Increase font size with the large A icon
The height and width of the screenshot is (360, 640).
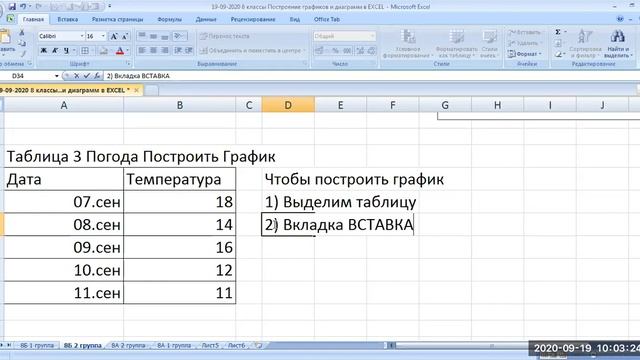(114, 36)
